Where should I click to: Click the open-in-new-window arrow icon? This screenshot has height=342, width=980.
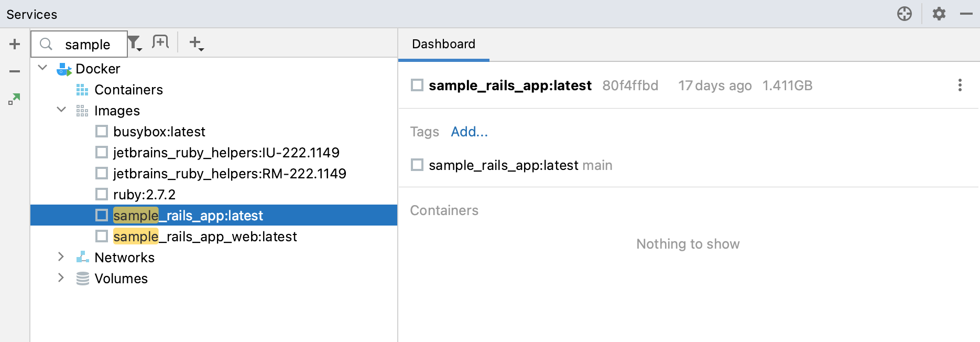coord(15,99)
